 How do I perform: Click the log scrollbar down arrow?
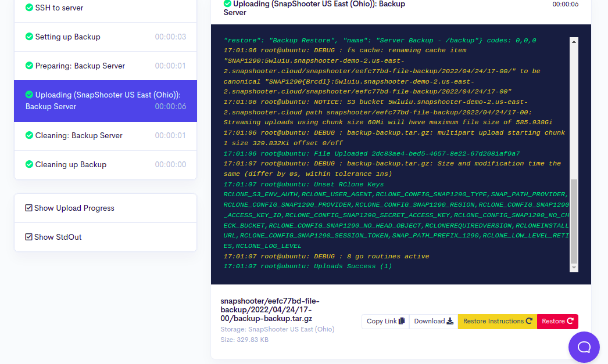[x=574, y=268]
